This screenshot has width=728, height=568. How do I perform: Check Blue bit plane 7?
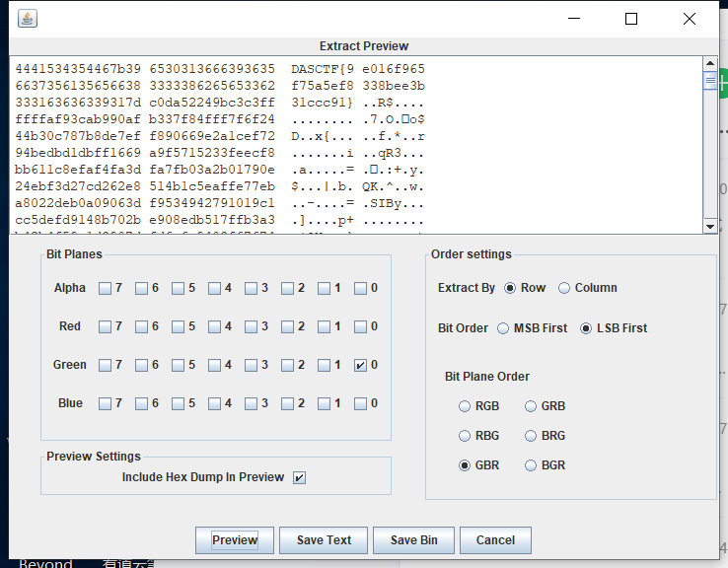click(105, 404)
